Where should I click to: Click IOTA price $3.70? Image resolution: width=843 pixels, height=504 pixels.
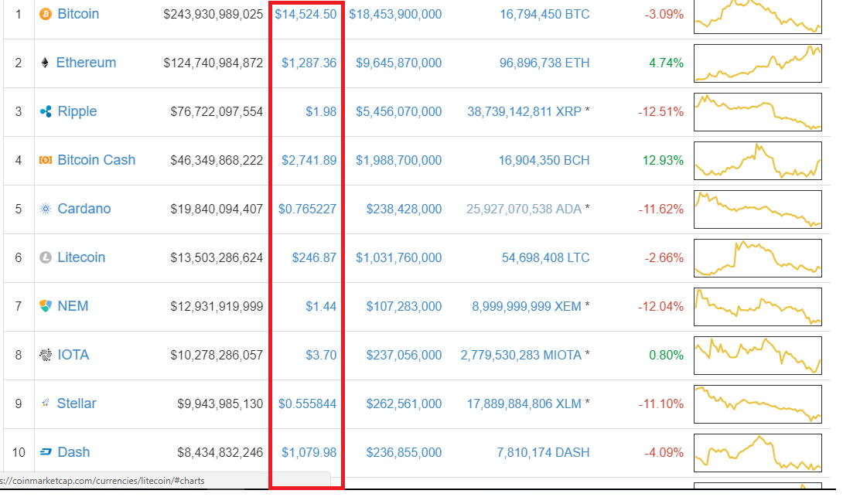321,355
